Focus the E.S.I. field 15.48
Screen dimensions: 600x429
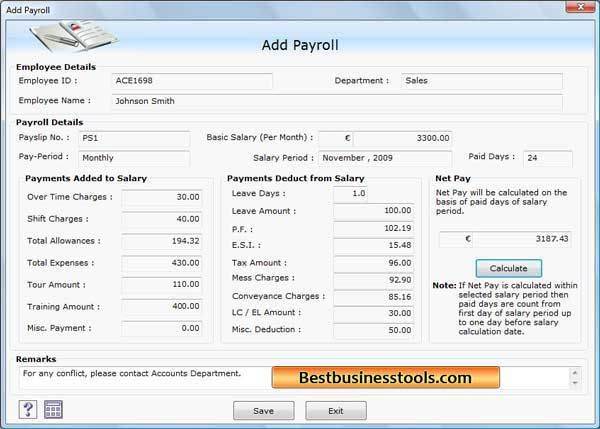tap(373, 245)
